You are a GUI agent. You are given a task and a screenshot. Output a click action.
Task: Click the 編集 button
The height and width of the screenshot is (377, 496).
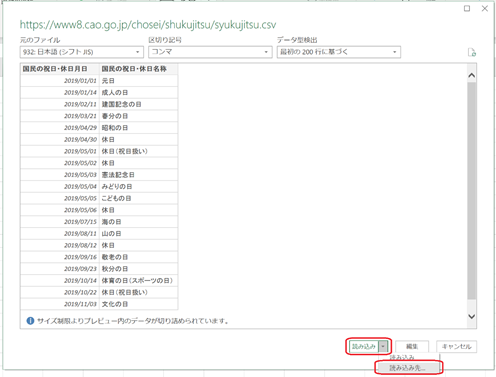tap(412, 347)
